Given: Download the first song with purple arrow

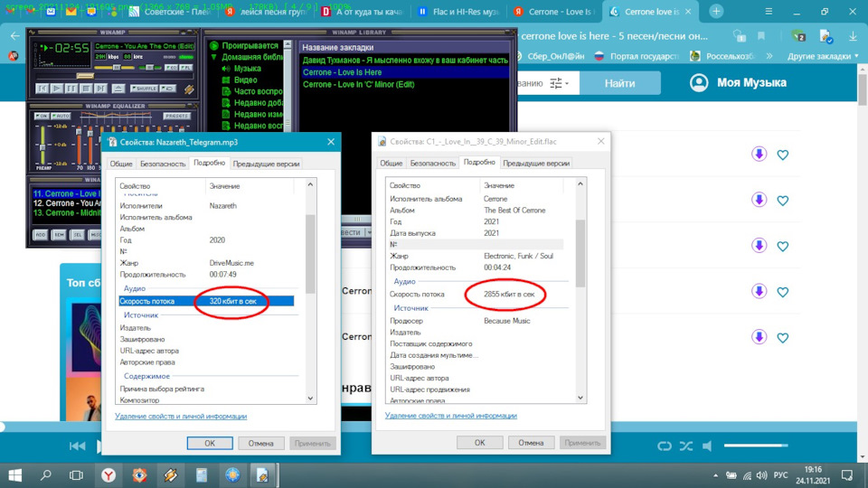Looking at the screenshot, I should coord(759,155).
